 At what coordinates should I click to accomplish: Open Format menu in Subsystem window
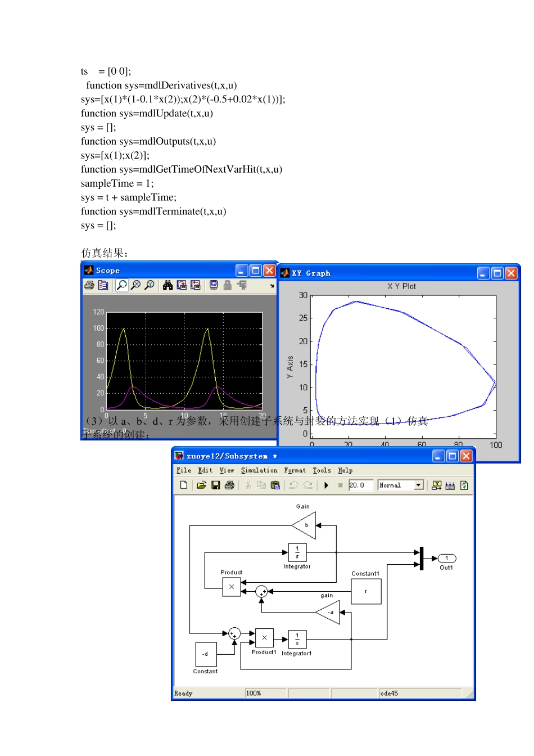click(295, 470)
